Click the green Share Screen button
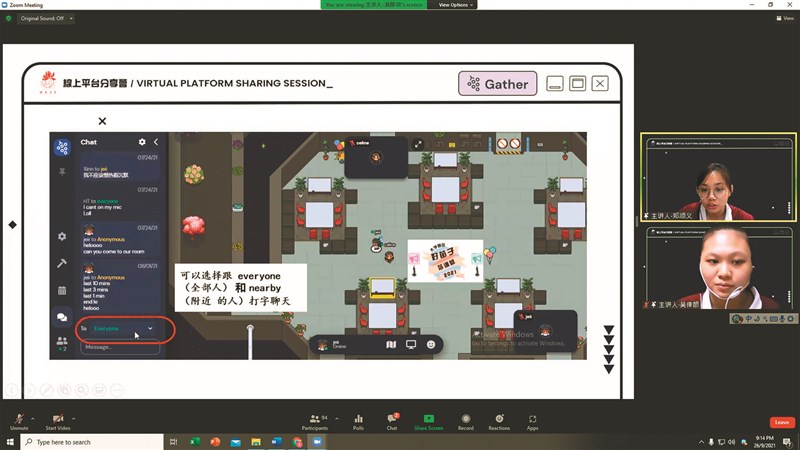800x450 pixels. pos(429,421)
